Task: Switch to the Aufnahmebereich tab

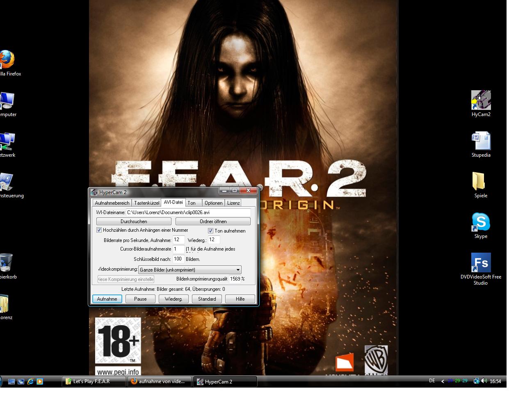Action: 112,203
